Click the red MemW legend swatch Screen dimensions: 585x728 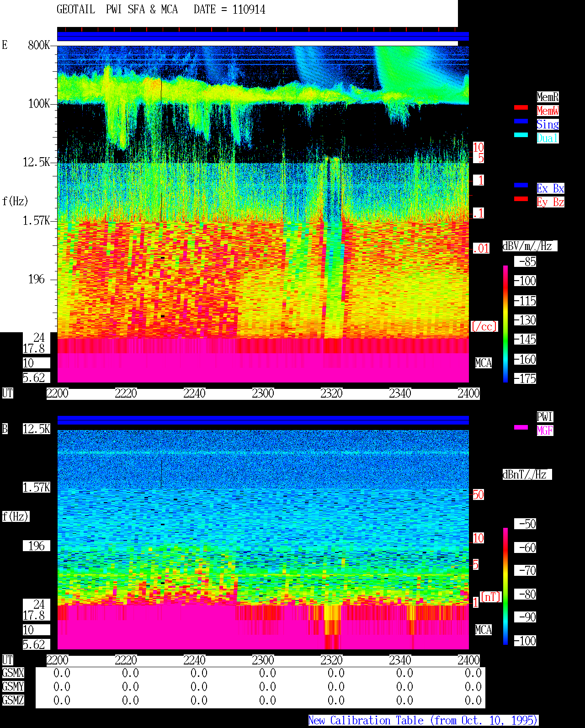point(521,107)
